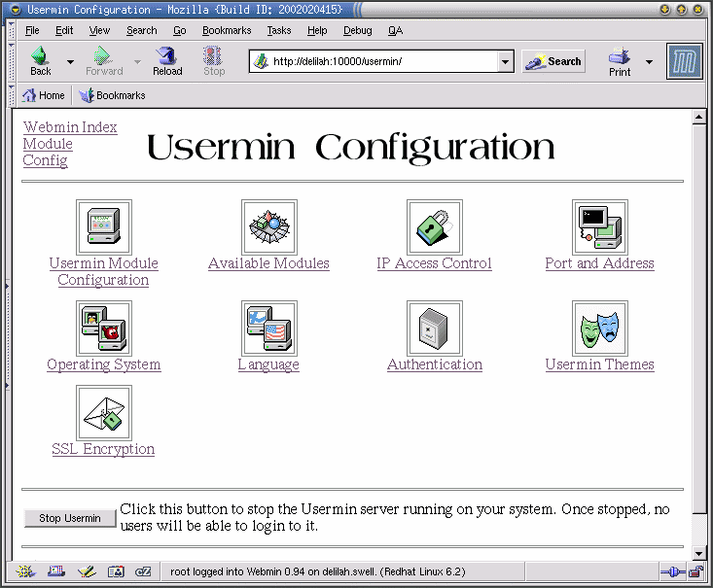Print the page using Print icon
Screen dimensions: 713x588
pyautogui.click(x=620, y=61)
